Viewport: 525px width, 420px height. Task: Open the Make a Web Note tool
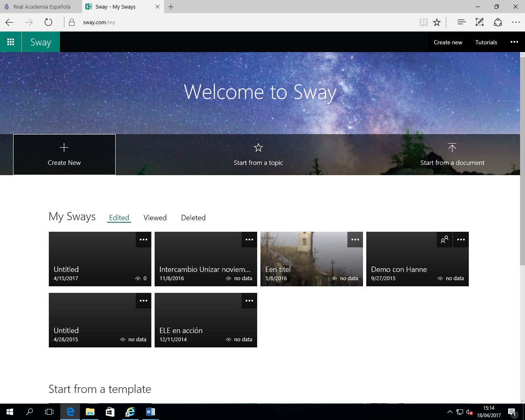(x=479, y=23)
